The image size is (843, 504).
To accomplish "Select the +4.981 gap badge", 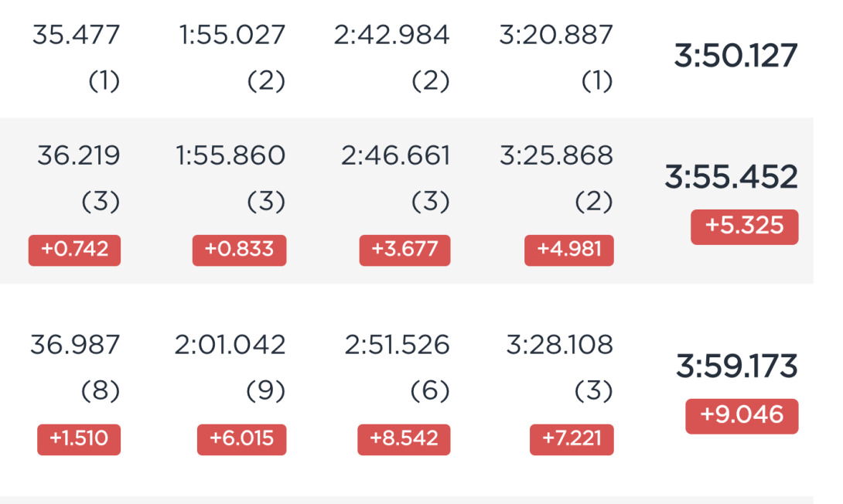I will pyautogui.click(x=568, y=250).
